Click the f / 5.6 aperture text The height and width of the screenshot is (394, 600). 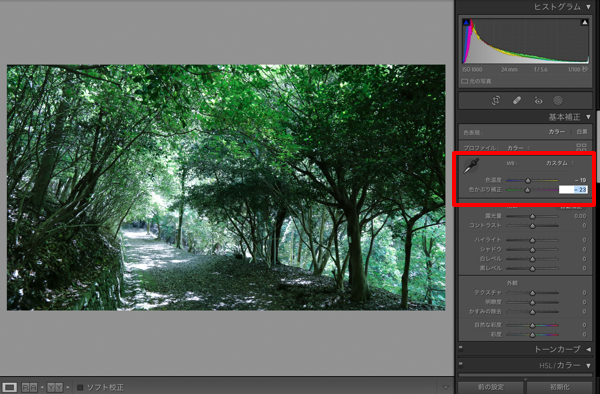click(541, 70)
